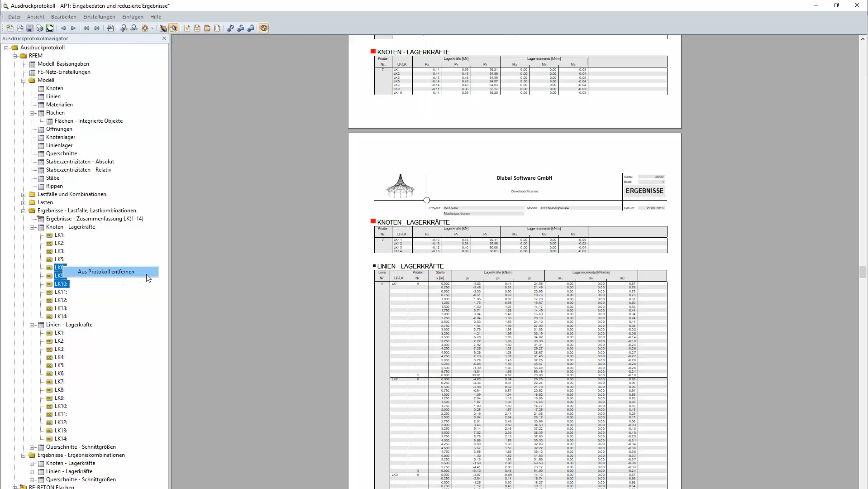Click the refresh protocol icon at toolbar end
The height and width of the screenshot is (489, 868).
(x=264, y=28)
